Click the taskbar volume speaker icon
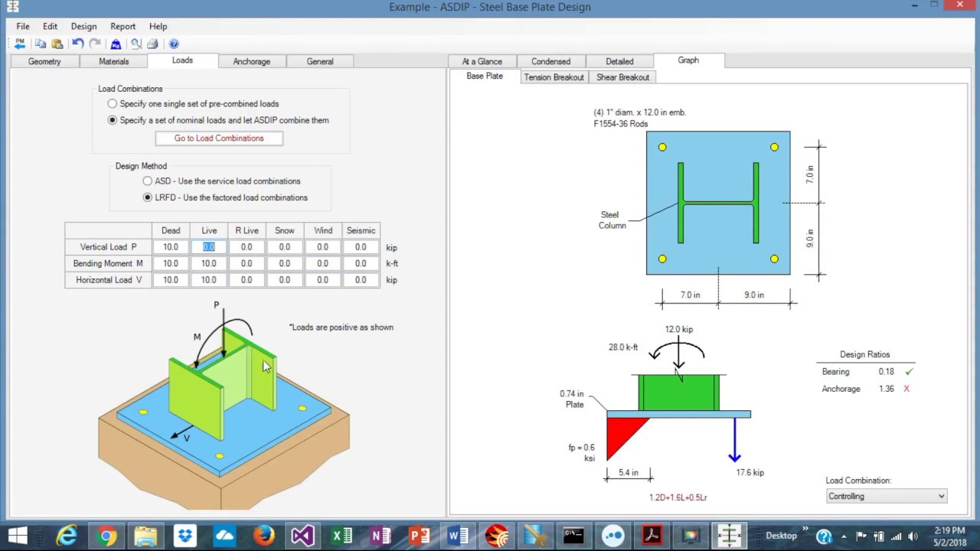The height and width of the screenshot is (551, 980). pos(913,536)
